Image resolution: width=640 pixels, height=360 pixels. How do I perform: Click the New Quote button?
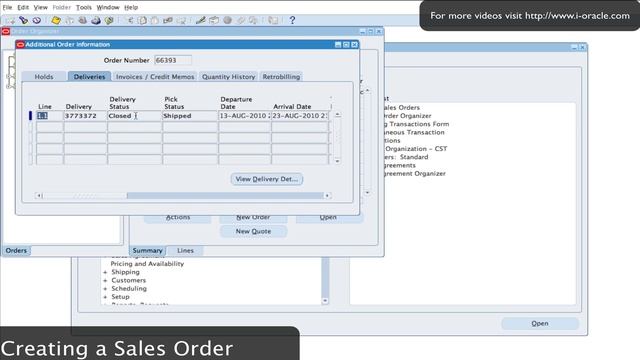click(253, 231)
